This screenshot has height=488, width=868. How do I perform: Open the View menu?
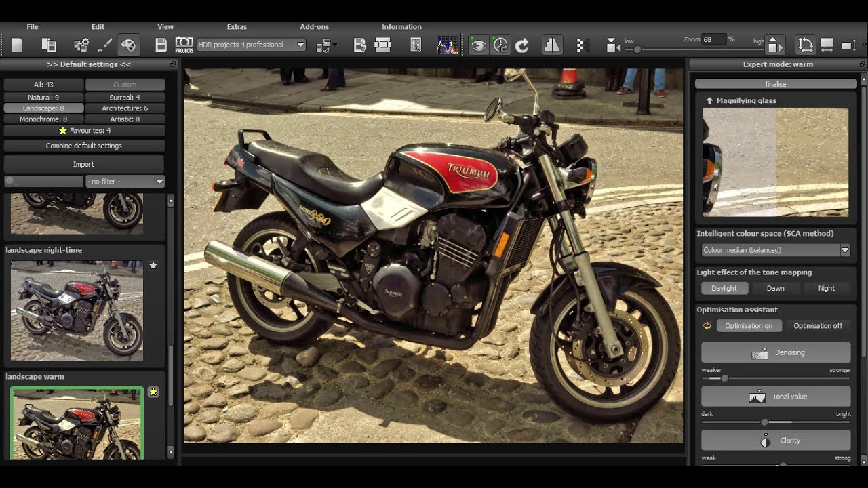pos(165,27)
